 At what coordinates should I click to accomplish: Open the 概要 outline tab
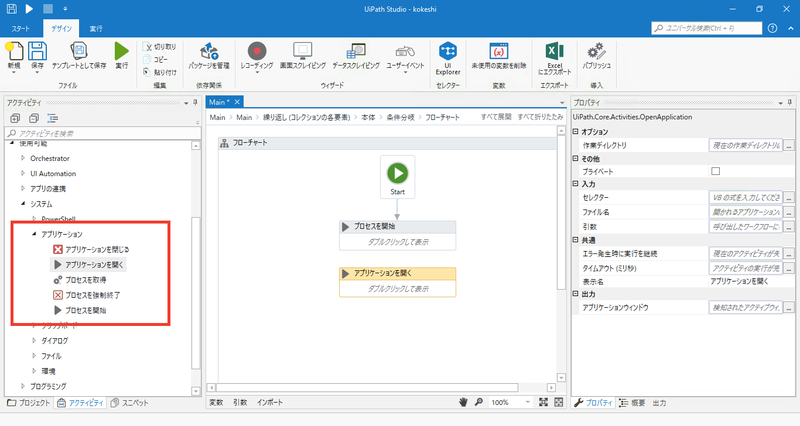click(632, 403)
